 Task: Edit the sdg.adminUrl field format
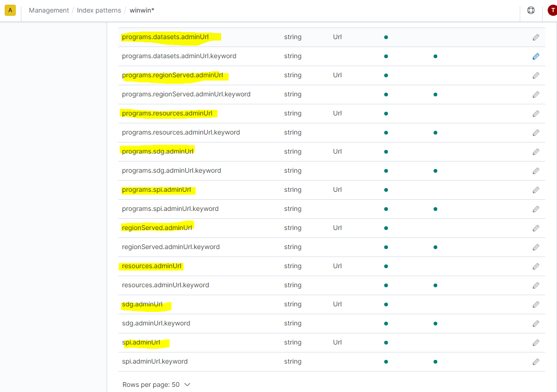(536, 304)
